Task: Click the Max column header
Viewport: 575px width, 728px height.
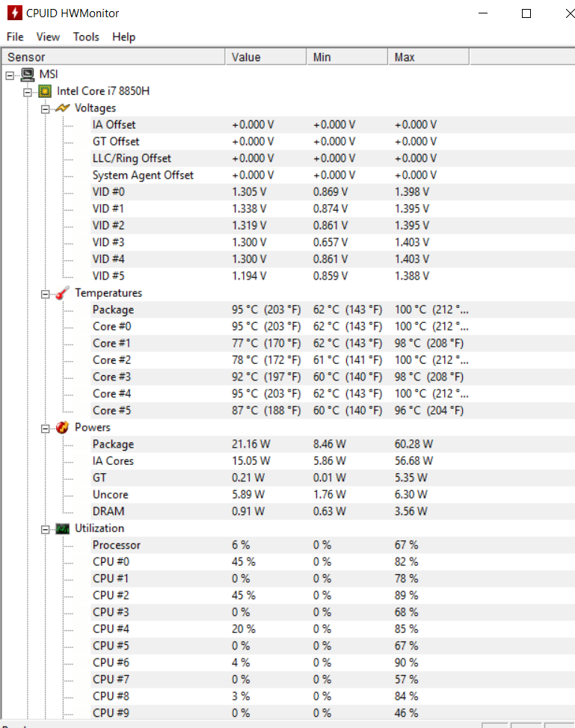Action: pos(428,57)
